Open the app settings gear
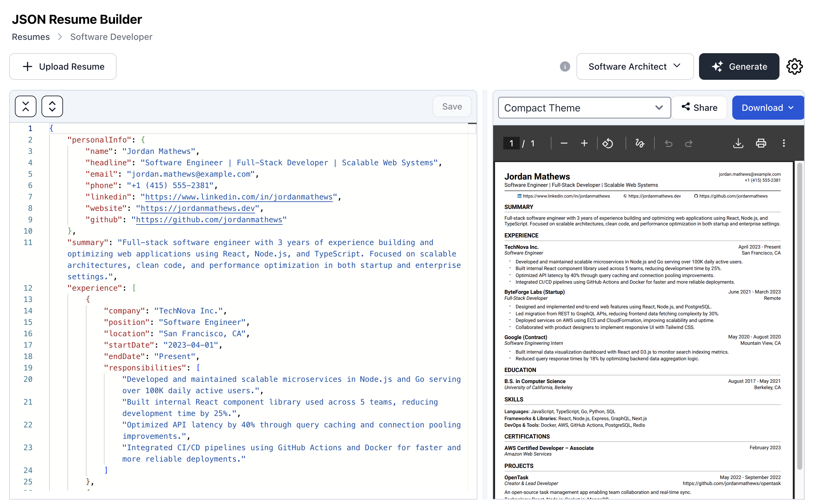 [x=794, y=66]
